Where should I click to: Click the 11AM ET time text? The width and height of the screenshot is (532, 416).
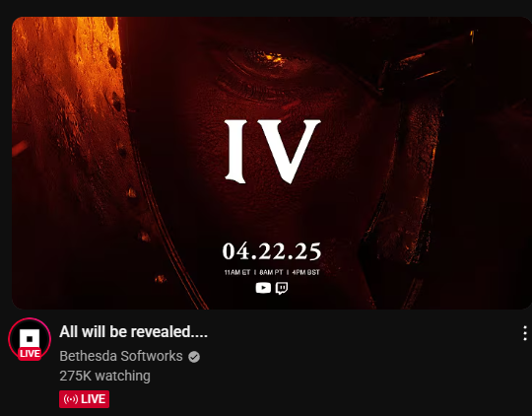237,272
